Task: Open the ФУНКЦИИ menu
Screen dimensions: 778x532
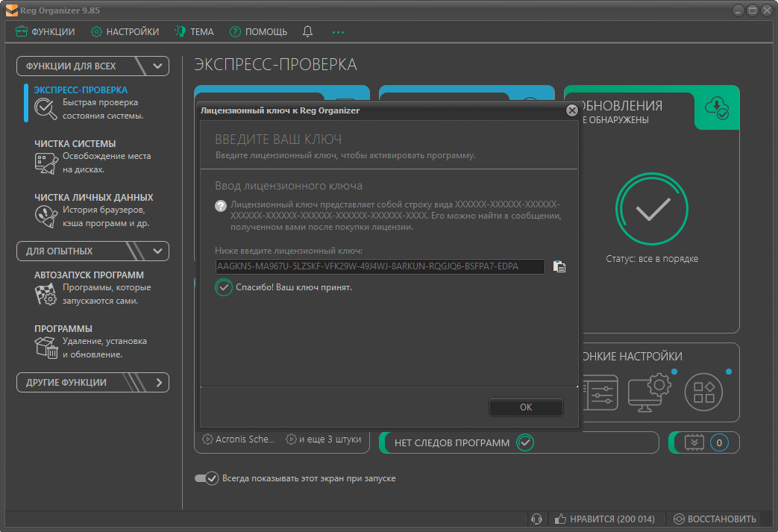Action: click(x=46, y=31)
